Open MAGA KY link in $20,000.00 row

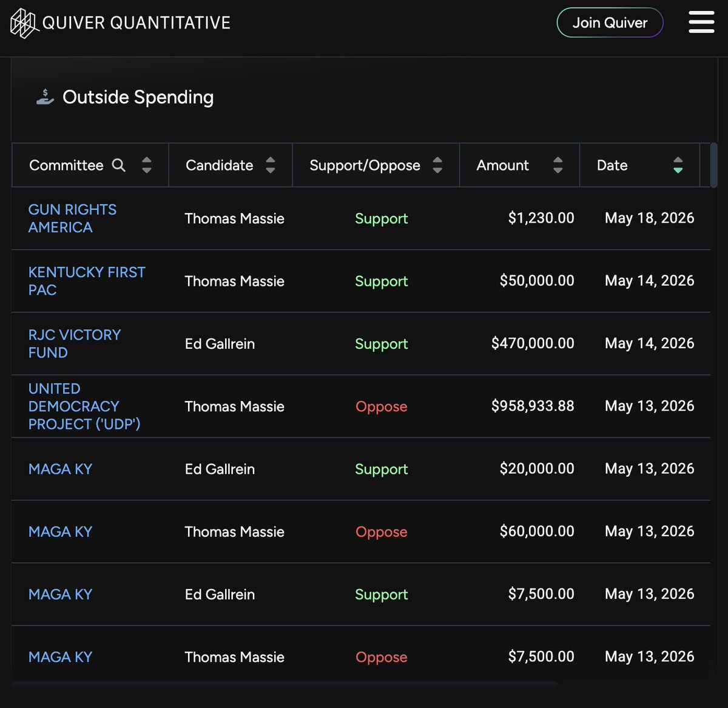(x=60, y=469)
